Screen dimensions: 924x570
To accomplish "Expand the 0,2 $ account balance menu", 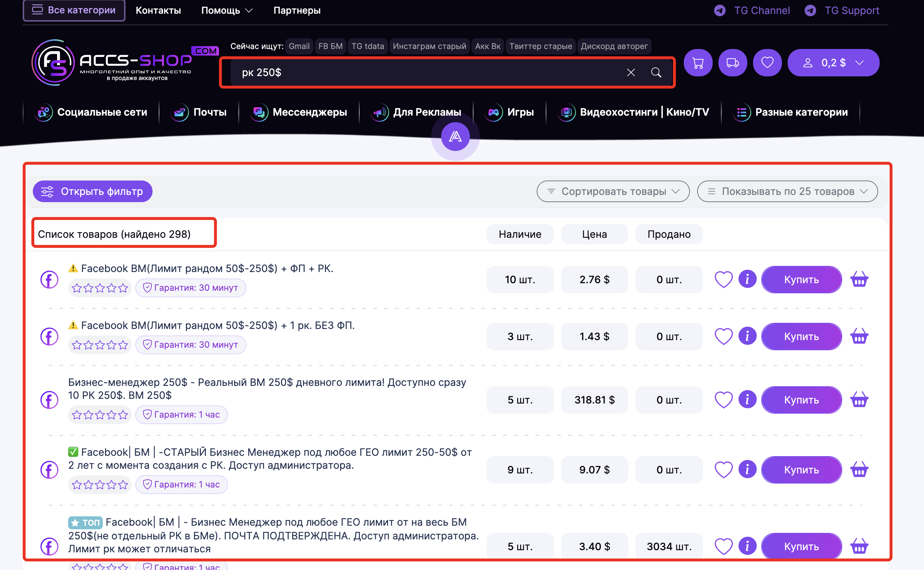I will pyautogui.click(x=833, y=63).
